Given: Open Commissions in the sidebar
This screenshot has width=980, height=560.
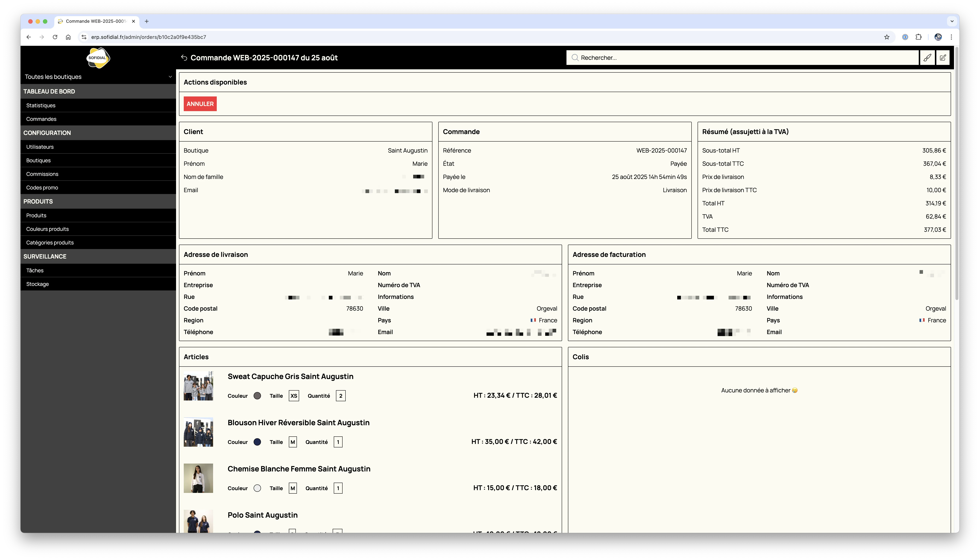Looking at the screenshot, I should (98, 174).
